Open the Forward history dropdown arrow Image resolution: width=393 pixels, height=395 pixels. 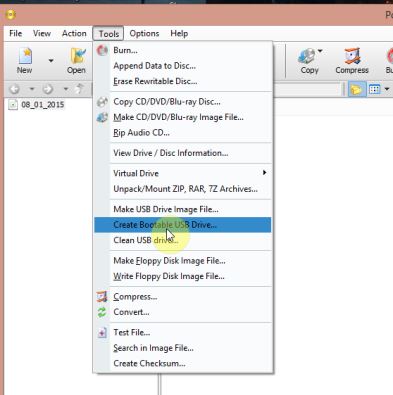66,89
